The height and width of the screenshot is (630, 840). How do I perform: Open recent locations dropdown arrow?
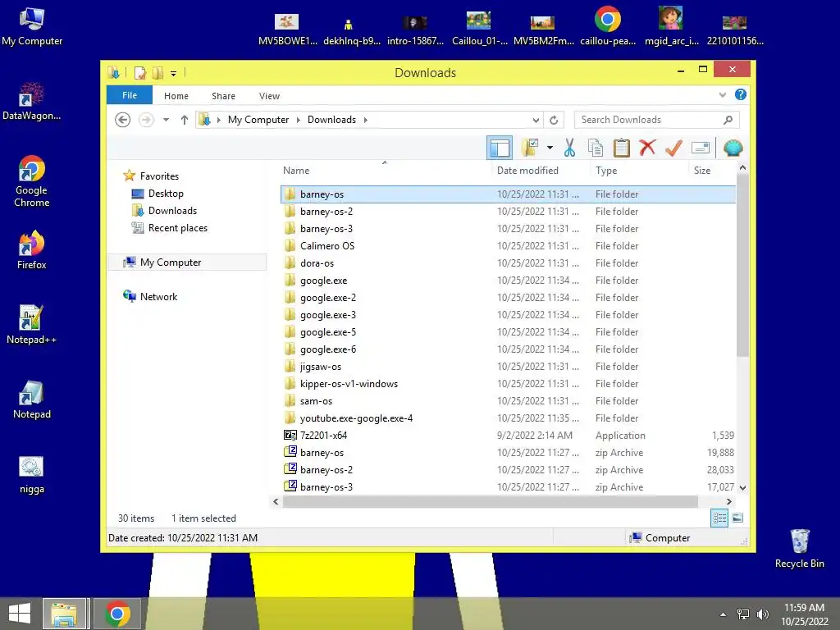tap(166, 120)
